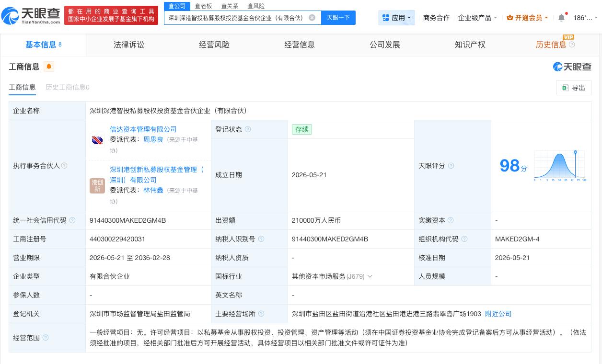Select the 查公司 search tab
This screenshot has width=602, height=364.
(177, 6)
